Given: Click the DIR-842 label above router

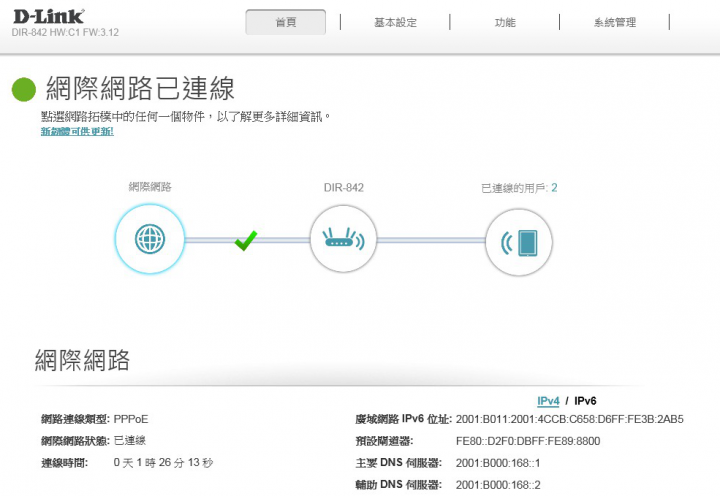Looking at the screenshot, I should [x=343, y=187].
